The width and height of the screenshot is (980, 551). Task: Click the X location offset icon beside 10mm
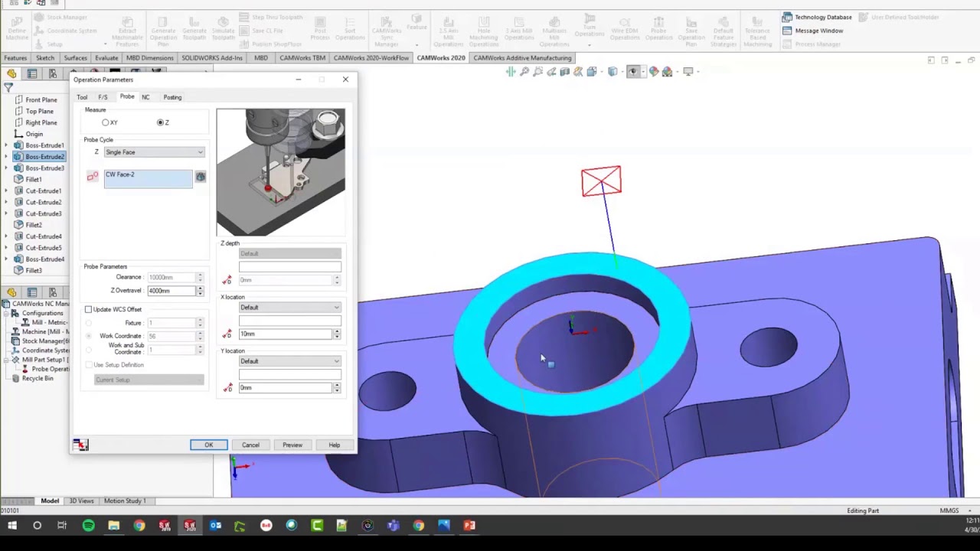227,334
